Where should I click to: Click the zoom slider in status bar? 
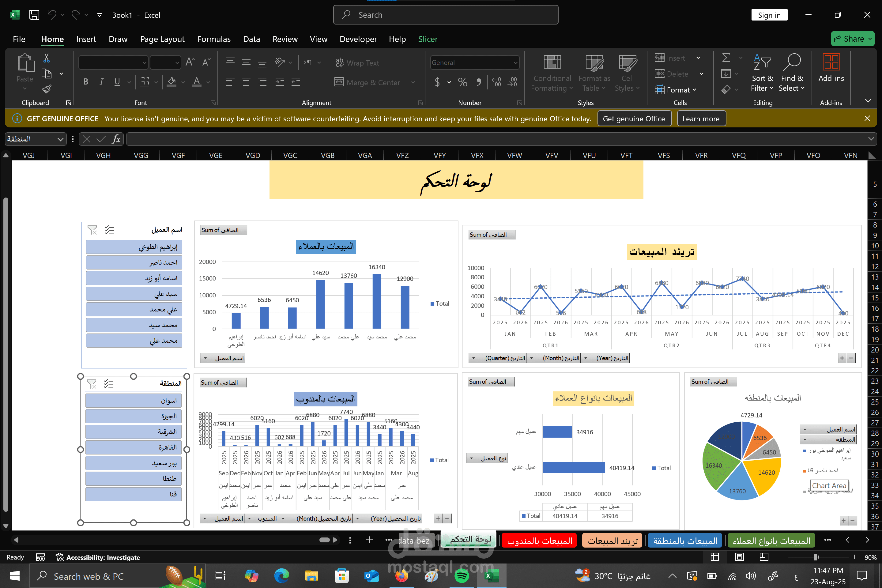[x=815, y=557]
